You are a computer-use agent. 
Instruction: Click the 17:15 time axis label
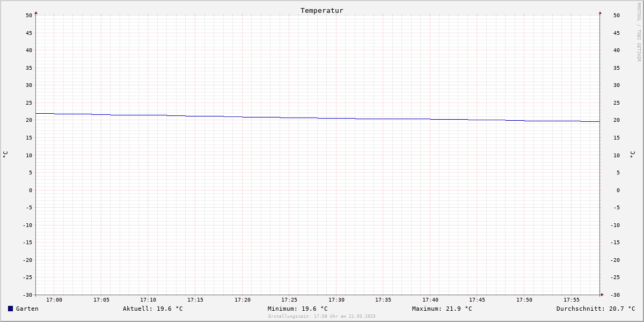click(x=195, y=299)
